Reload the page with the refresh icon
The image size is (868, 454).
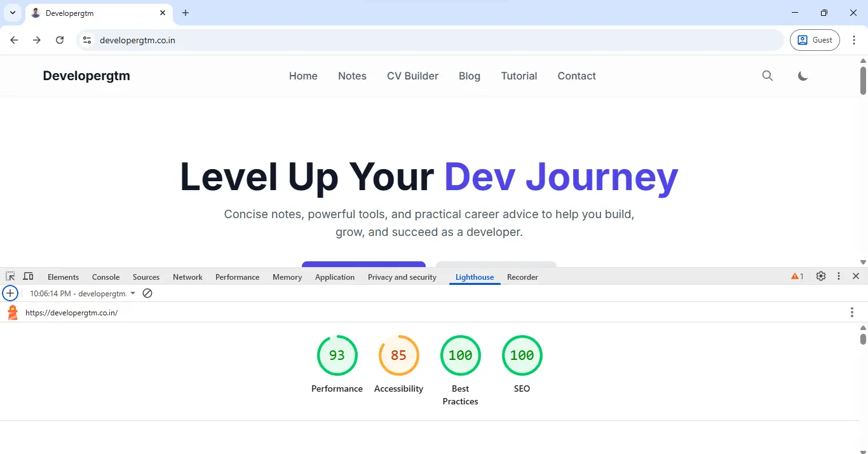tap(60, 40)
